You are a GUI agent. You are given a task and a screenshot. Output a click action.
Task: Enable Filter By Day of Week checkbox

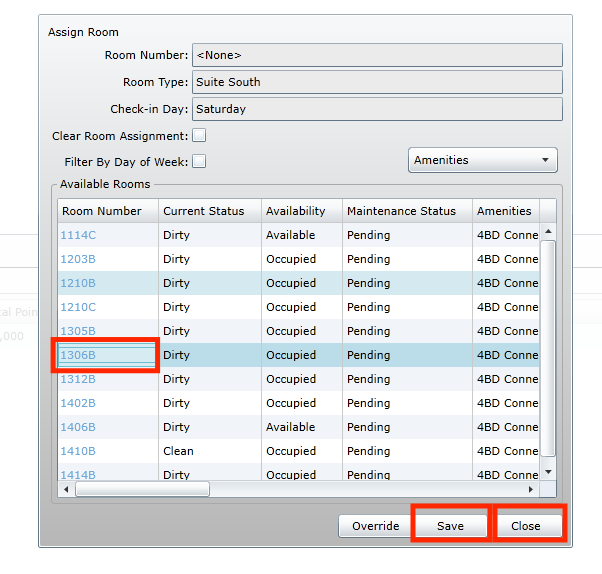[x=199, y=162]
